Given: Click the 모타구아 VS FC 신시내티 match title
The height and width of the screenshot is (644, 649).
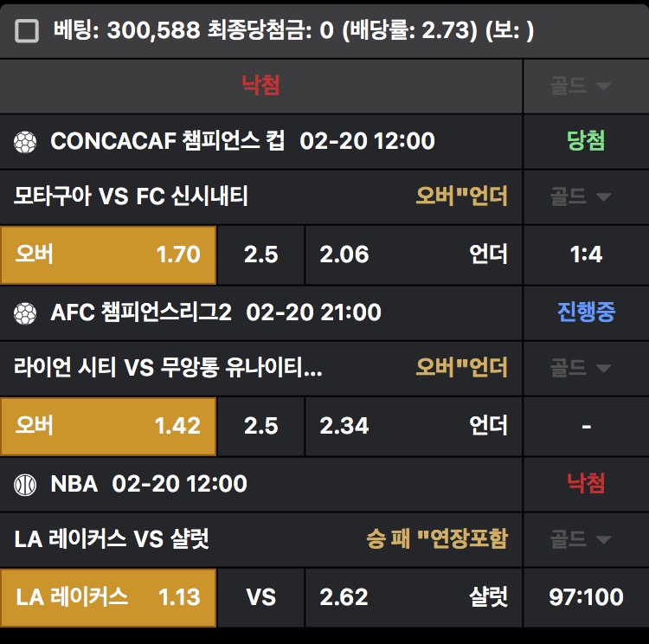Looking at the screenshot, I should pos(132,196).
